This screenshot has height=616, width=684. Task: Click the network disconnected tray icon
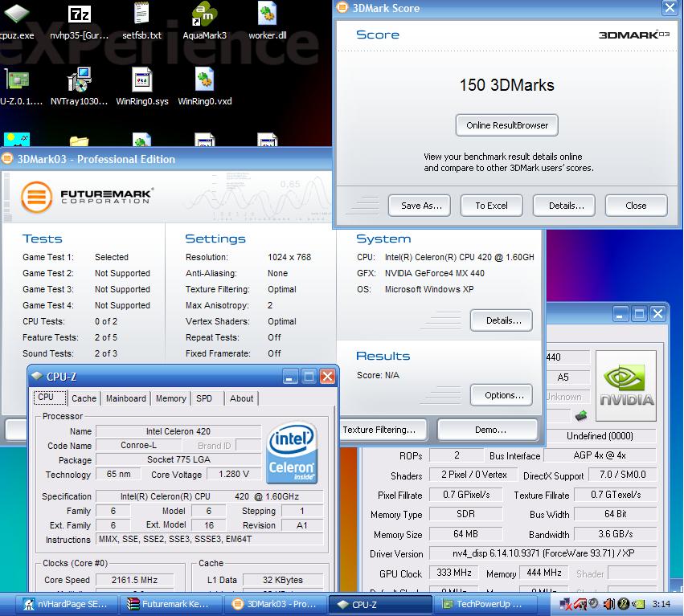565,604
